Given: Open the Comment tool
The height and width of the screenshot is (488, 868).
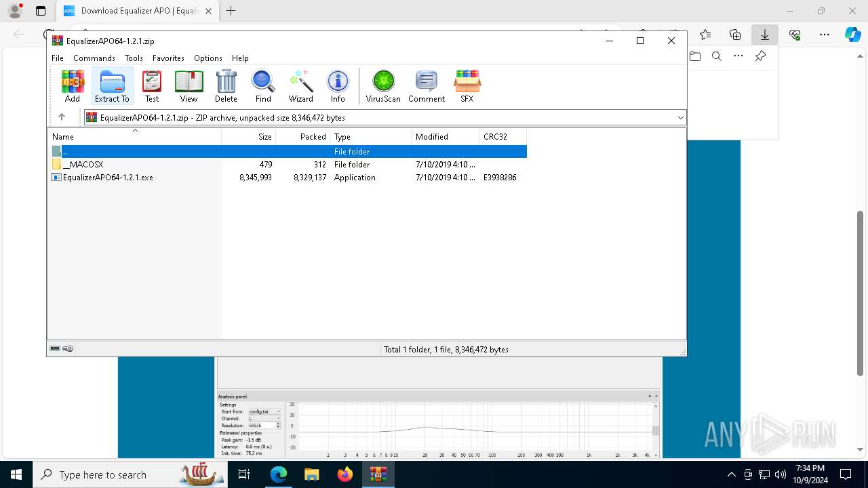Looking at the screenshot, I should click(427, 86).
